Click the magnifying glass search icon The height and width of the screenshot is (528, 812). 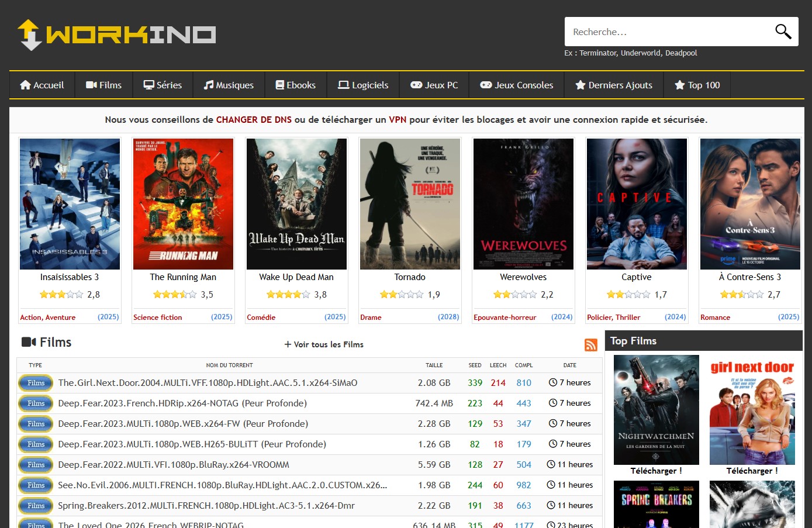[783, 32]
